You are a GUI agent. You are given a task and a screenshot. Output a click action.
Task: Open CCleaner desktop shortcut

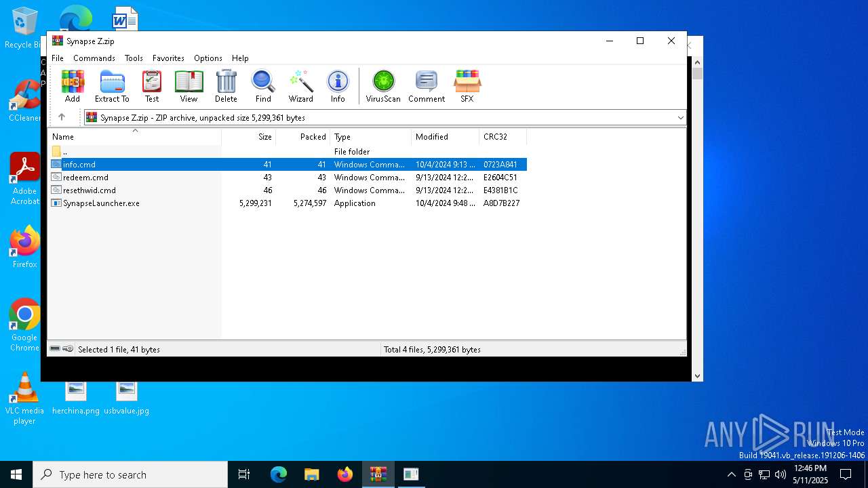[x=24, y=102]
